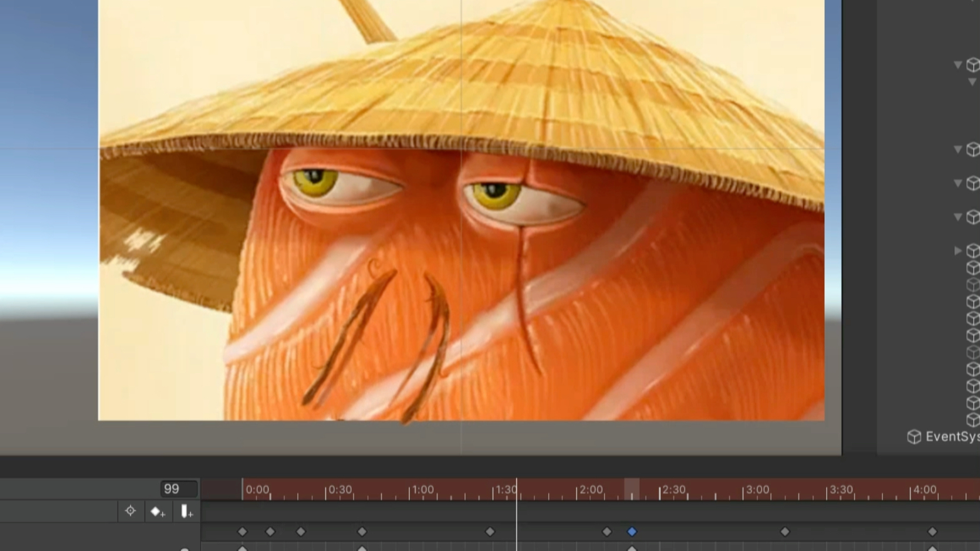This screenshot has height=551, width=980.
Task: Collapse the second expanded hierarchy foldout
Action: pyautogui.click(x=957, y=149)
